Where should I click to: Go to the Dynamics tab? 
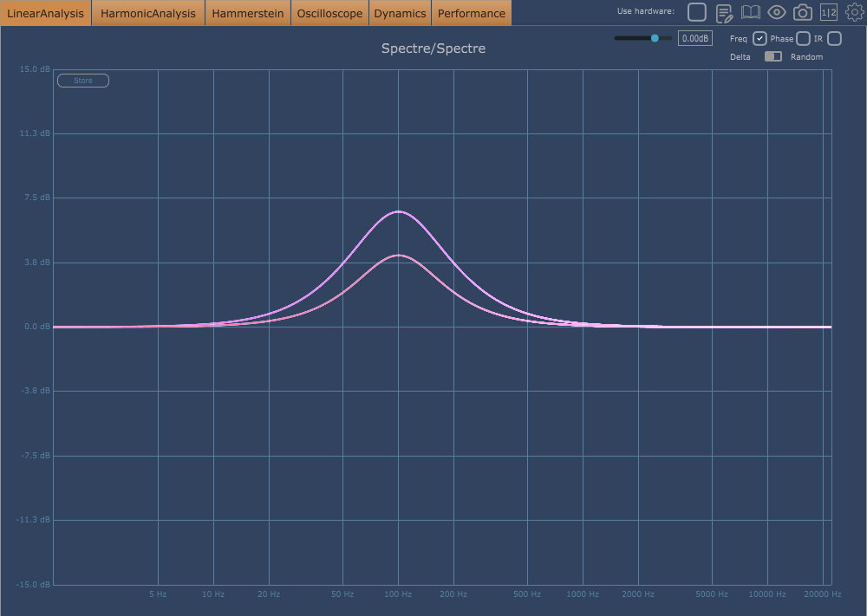click(400, 13)
